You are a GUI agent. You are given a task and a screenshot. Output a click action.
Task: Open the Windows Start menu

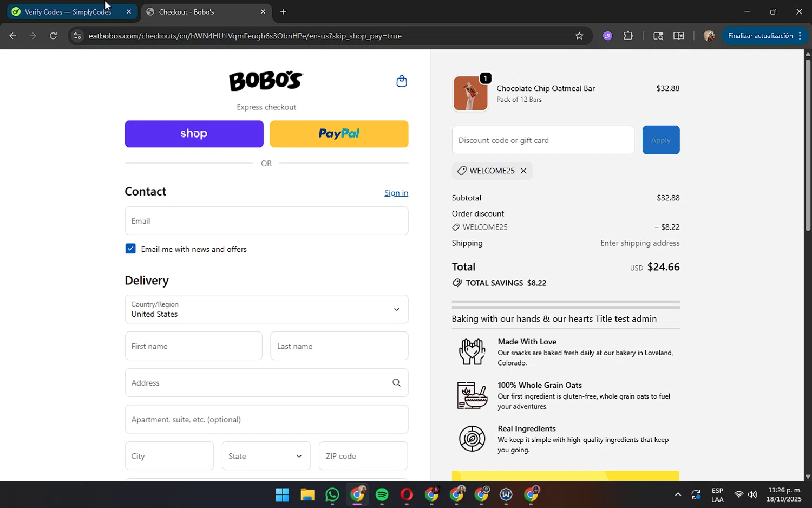click(x=282, y=494)
